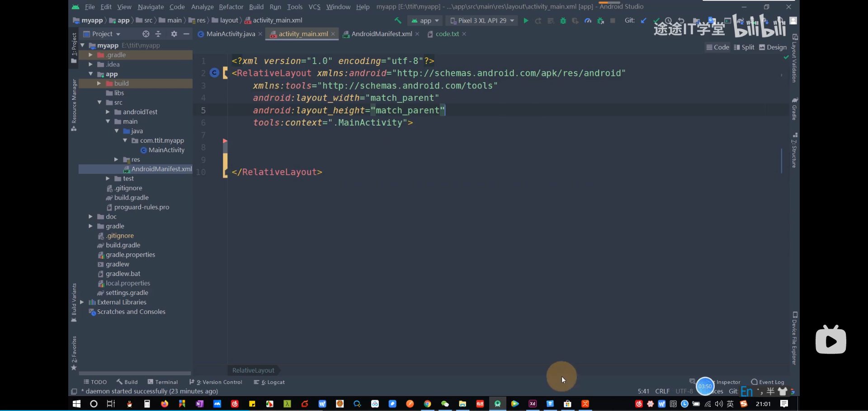Click the Git Update Project arrow icon
The image size is (868, 411).
[x=643, y=21]
